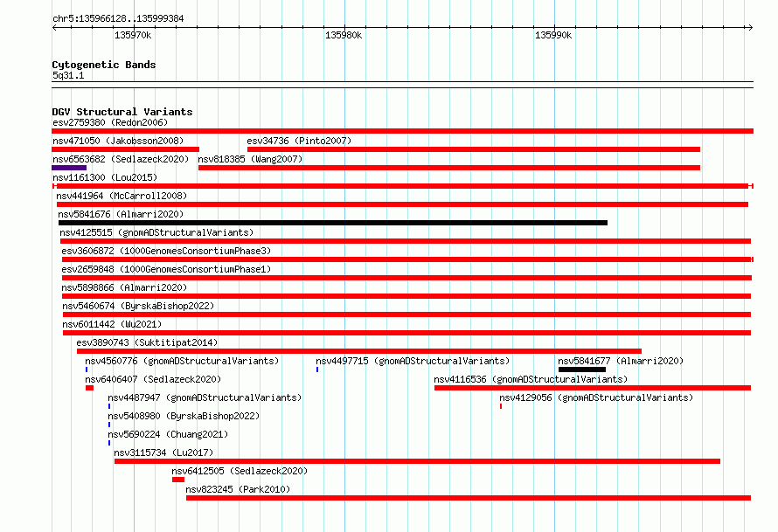Click the 5q31.1 cytogenetic band label
This screenshot has width=778, height=532.
click(x=68, y=75)
